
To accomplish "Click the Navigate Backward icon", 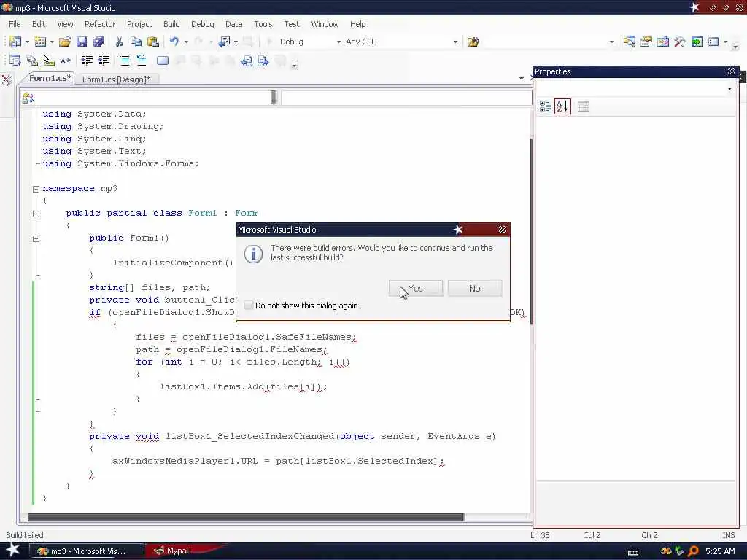I will tap(224, 42).
